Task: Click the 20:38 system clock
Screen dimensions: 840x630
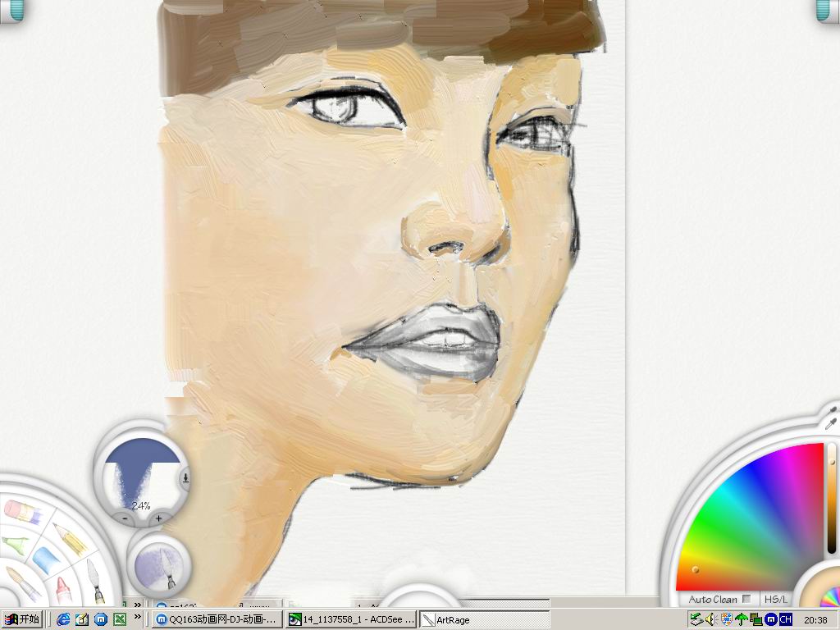Action: [815, 620]
